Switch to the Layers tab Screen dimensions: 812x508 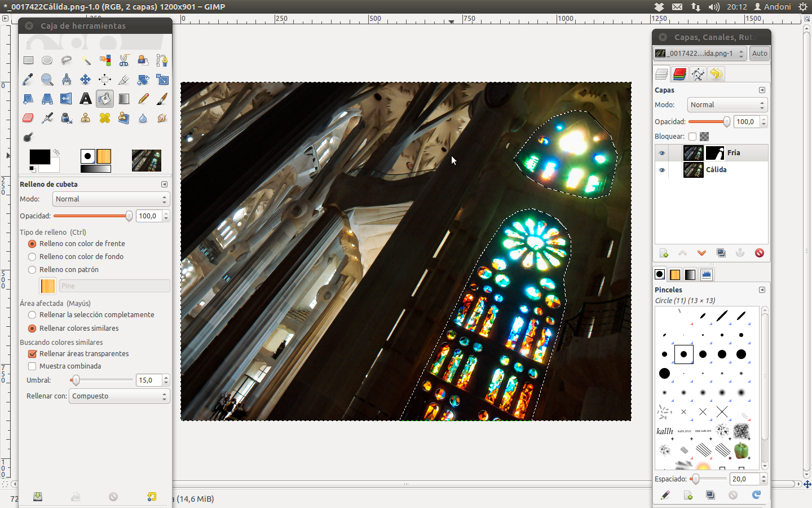(661, 74)
